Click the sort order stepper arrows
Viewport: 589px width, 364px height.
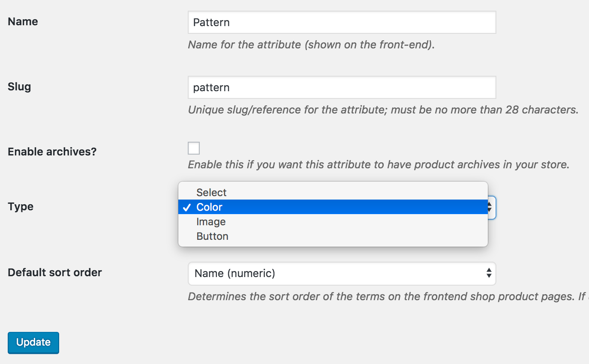click(489, 274)
